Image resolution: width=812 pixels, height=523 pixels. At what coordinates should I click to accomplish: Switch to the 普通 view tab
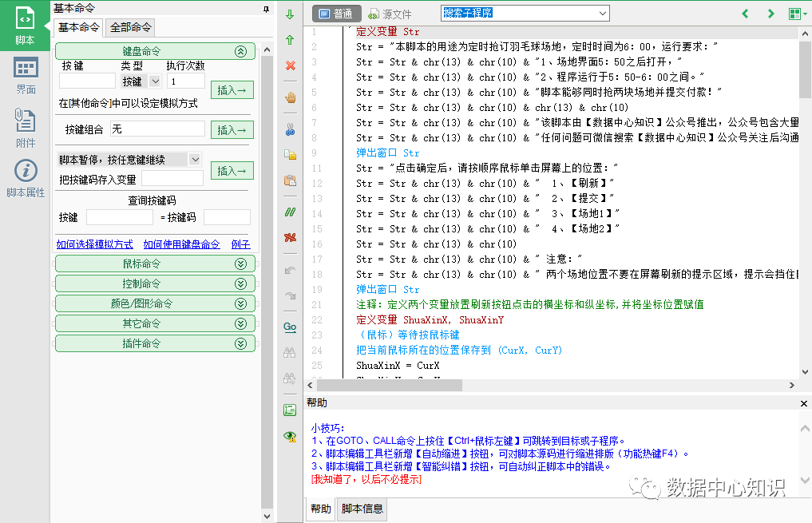click(336, 14)
